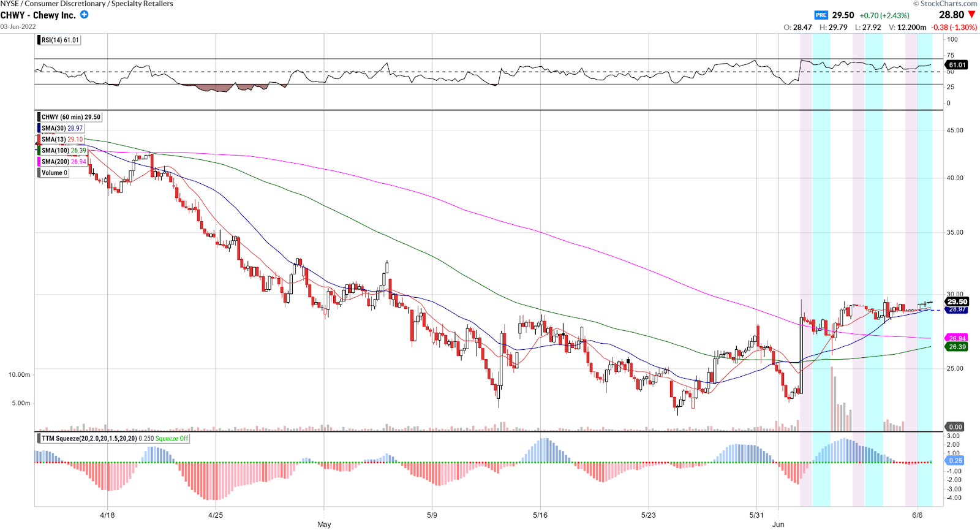
Task: Select the SMA(13) 29.10 legend entry
Action: (x=62, y=139)
